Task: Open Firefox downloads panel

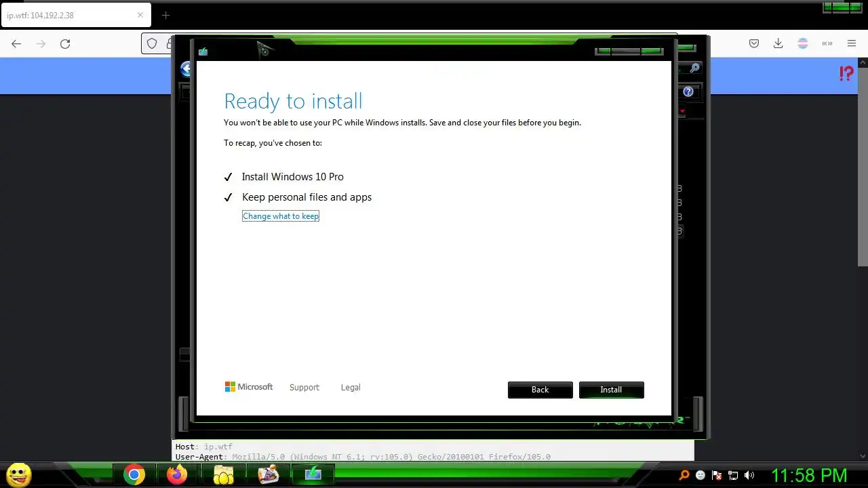Action: click(x=778, y=43)
